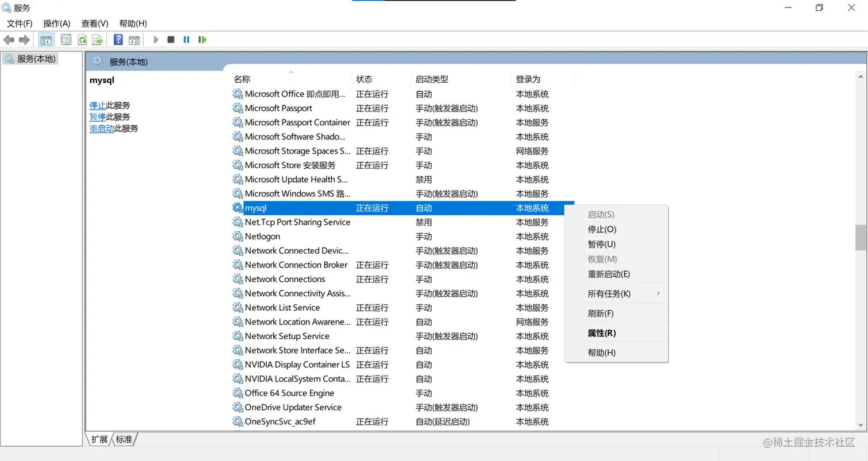Click the green Refresh toolbar icon

click(82, 40)
